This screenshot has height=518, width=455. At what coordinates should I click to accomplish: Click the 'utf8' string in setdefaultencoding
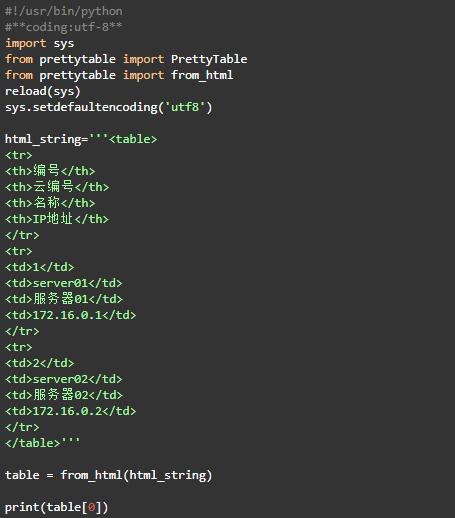[185, 107]
